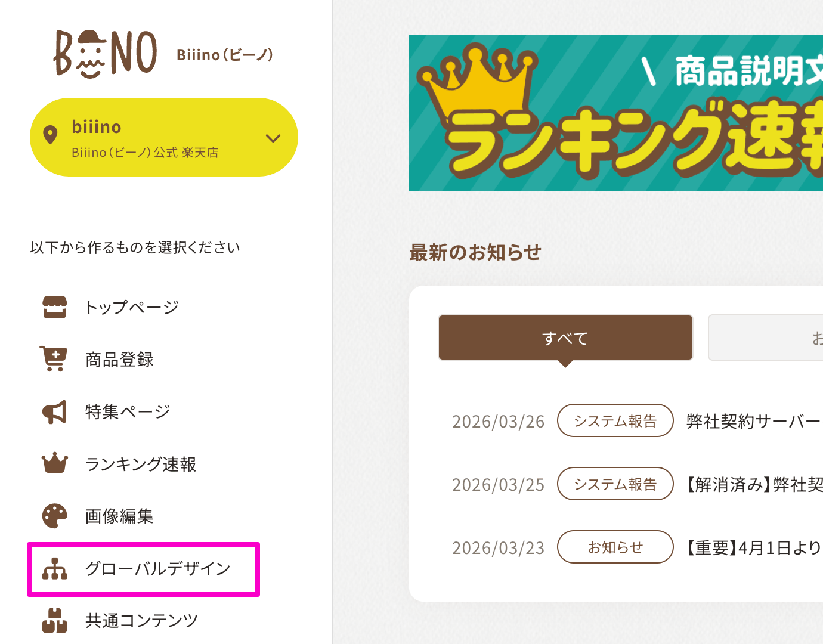Click the Biiino logo
823x644 pixels.
pyautogui.click(x=106, y=54)
